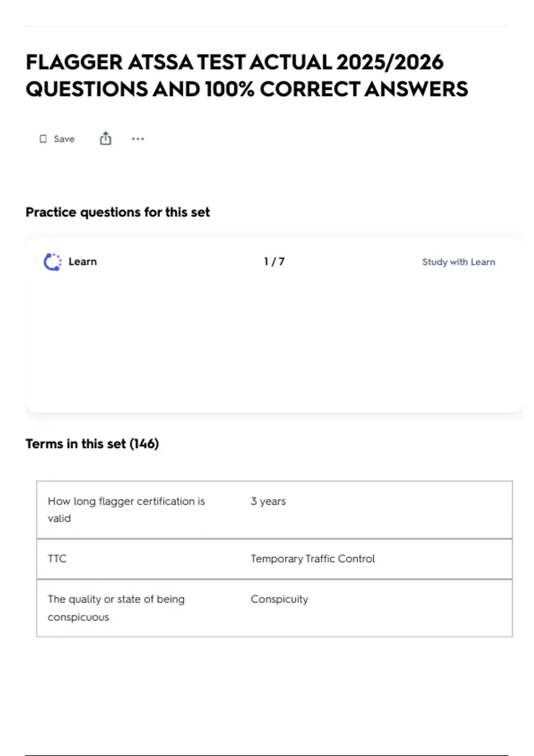Click the definition Temporary Traffic Control

[x=312, y=559]
